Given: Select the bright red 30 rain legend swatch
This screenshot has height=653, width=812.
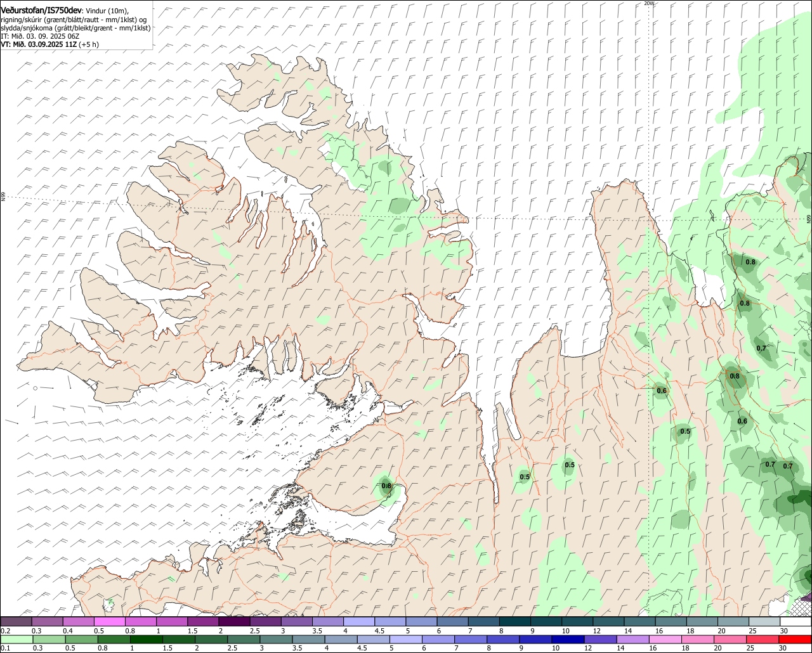Looking at the screenshot, I should (x=796, y=640).
